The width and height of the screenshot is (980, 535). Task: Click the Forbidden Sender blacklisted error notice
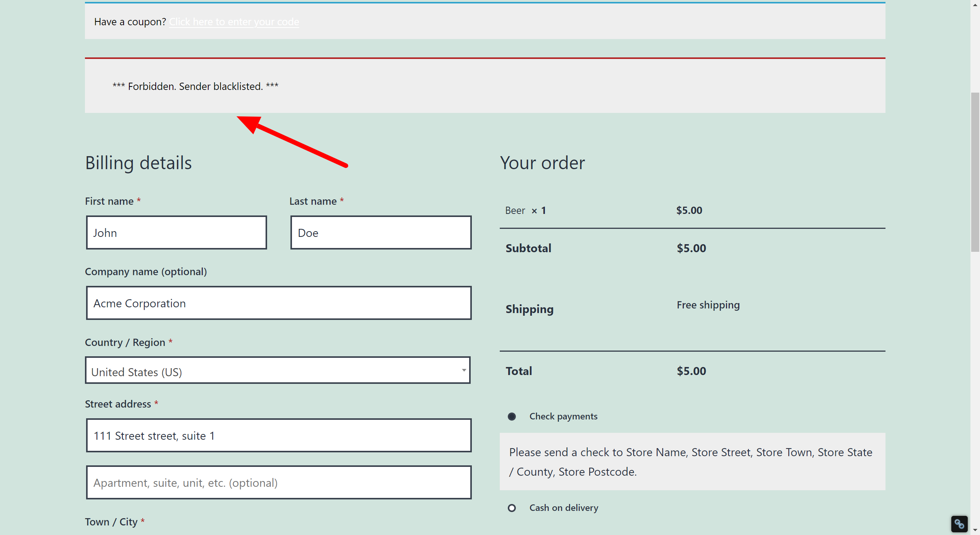[196, 86]
